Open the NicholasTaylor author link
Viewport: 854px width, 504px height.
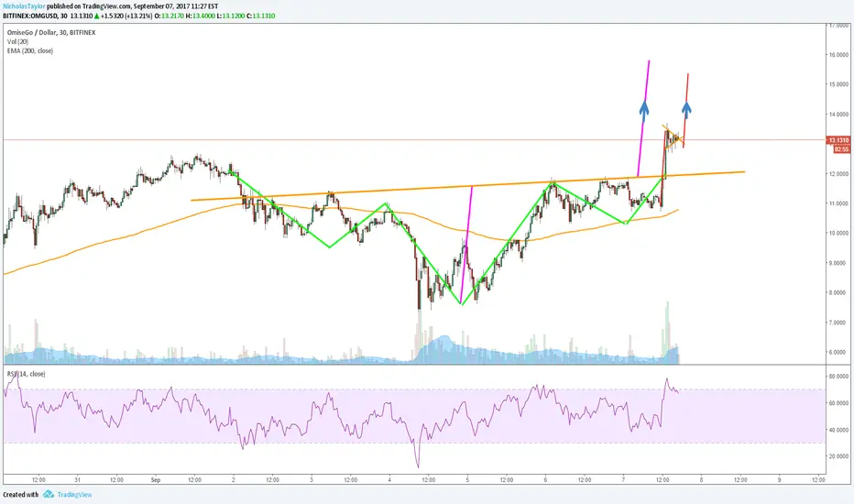click(24, 6)
